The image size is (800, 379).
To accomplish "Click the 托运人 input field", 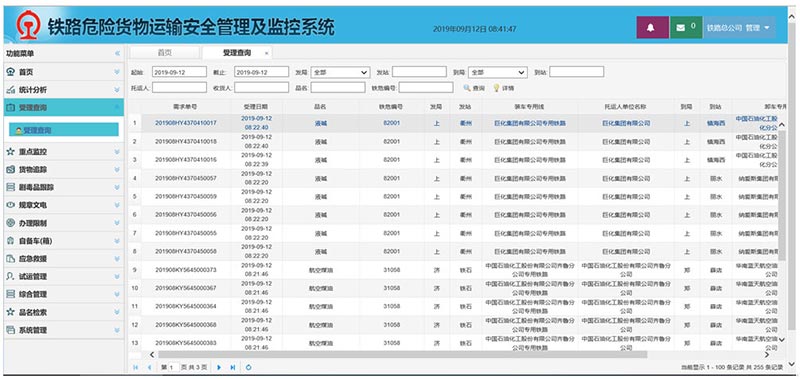I will point(179,88).
